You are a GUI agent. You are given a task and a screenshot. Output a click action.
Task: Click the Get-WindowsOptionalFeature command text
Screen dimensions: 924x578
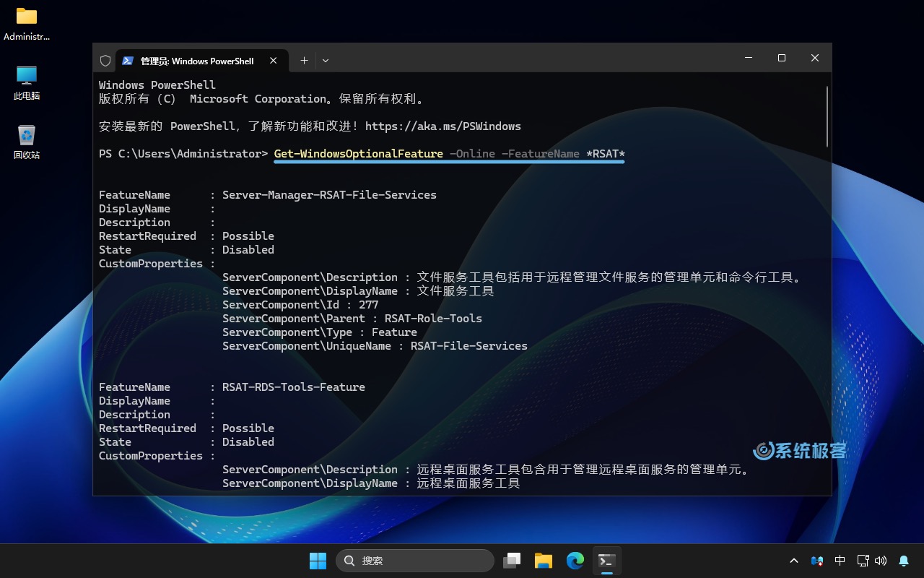[359, 154]
